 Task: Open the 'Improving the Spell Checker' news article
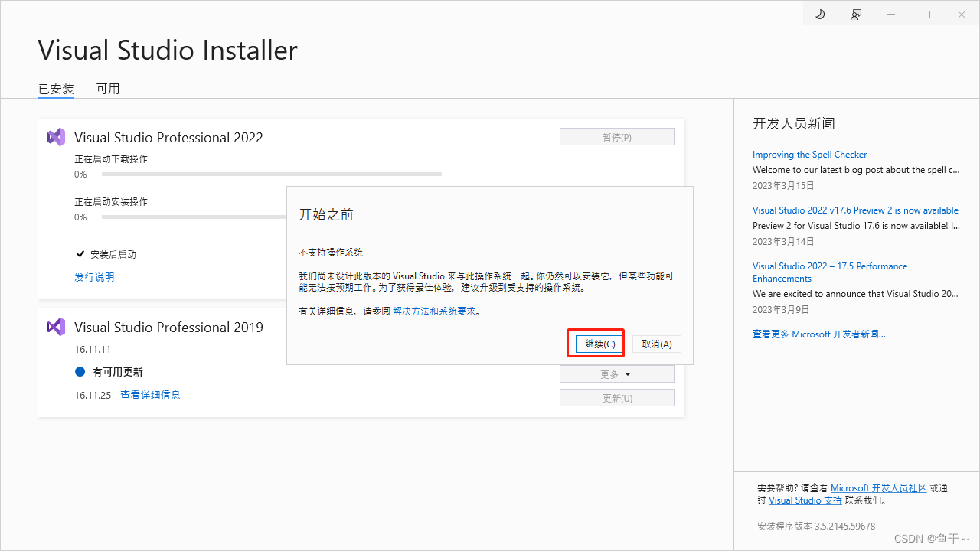(810, 155)
